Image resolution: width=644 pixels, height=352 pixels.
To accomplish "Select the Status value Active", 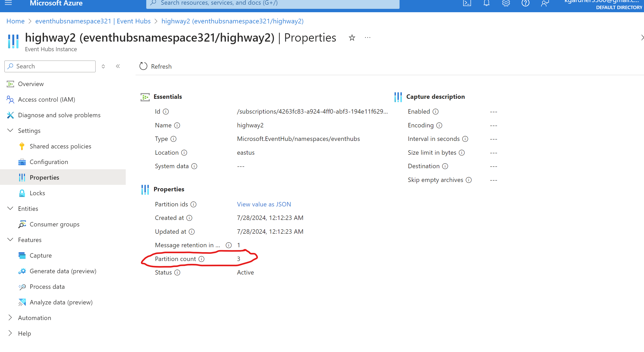I will point(245,272).
